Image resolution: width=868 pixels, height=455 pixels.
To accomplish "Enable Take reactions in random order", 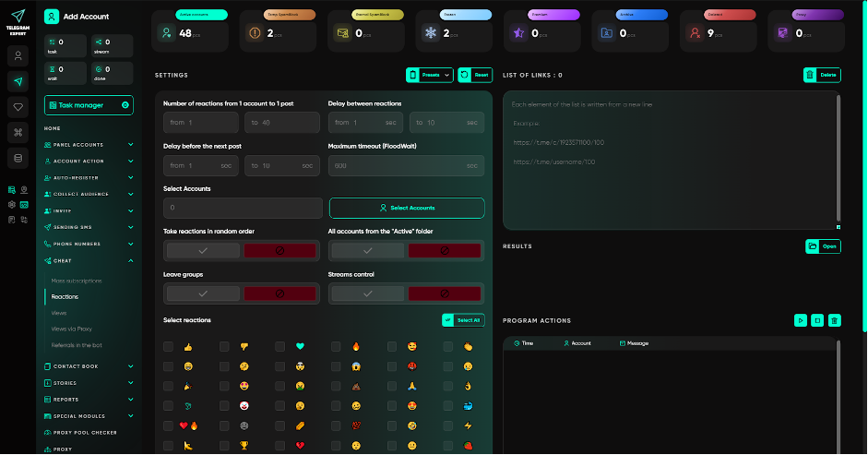I will (x=203, y=250).
